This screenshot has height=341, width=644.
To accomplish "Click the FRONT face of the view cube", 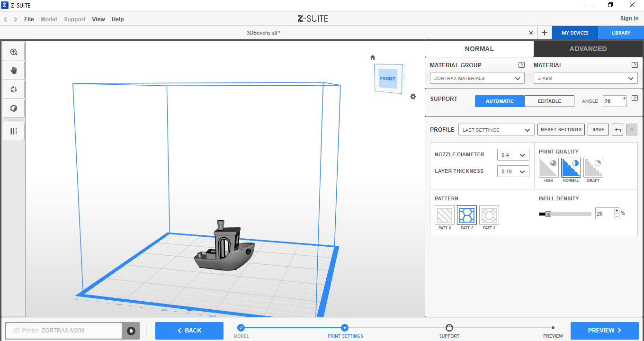I will click(387, 78).
